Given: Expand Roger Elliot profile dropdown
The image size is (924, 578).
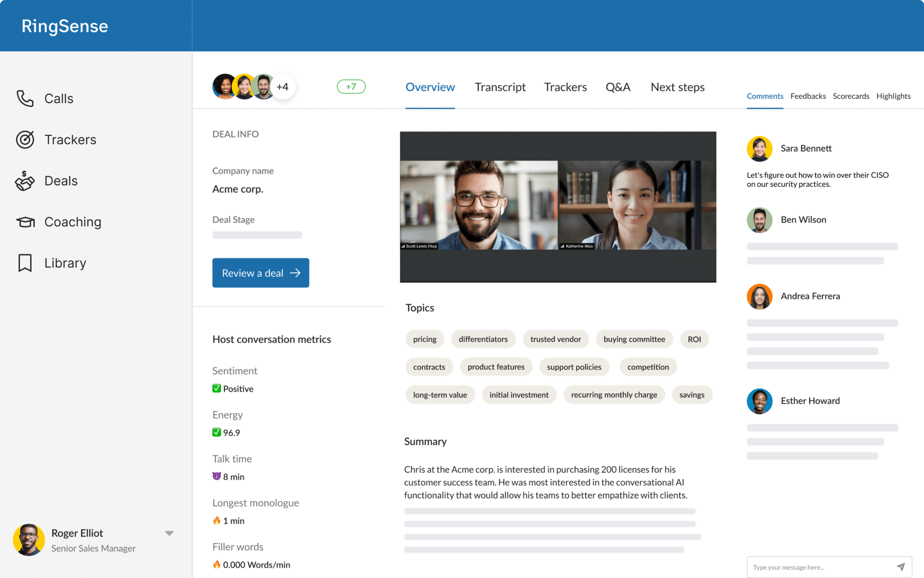Looking at the screenshot, I should [x=169, y=533].
